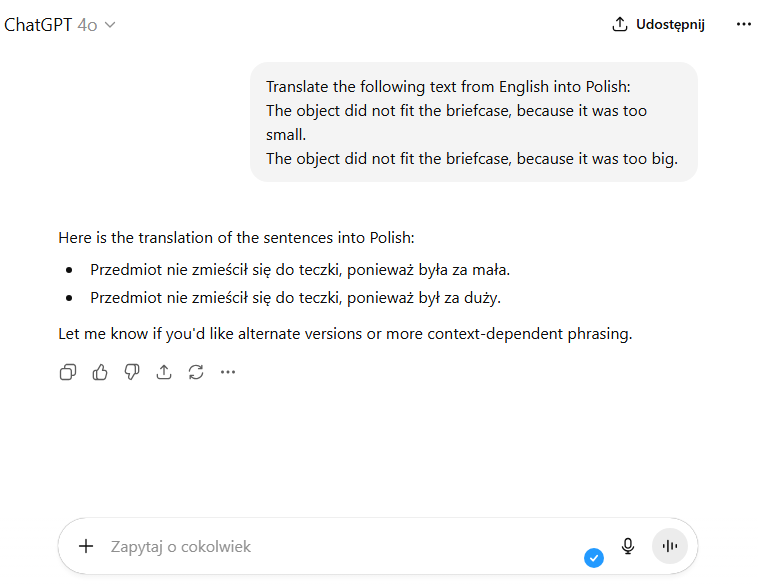Click the Polish sentence ending 'była za mała'

tap(300, 270)
